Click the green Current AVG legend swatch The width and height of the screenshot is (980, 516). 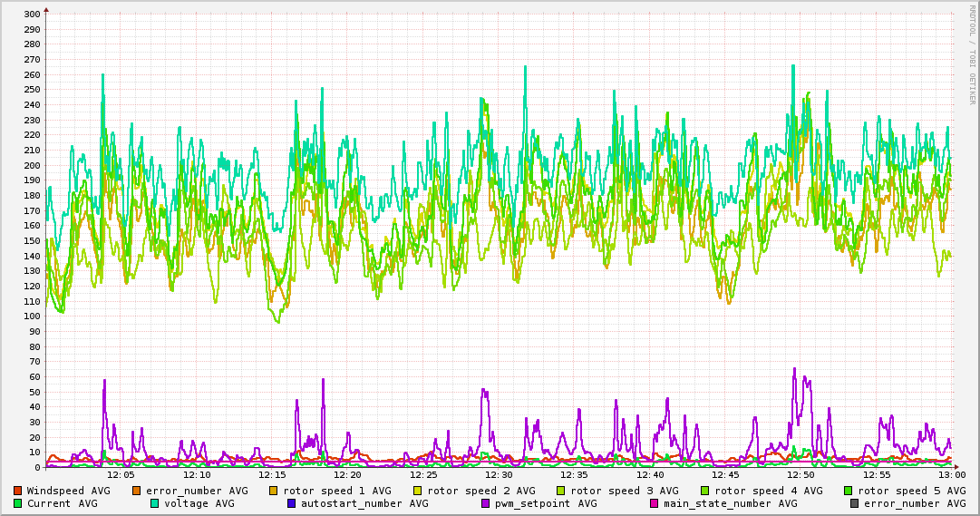coord(18,503)
